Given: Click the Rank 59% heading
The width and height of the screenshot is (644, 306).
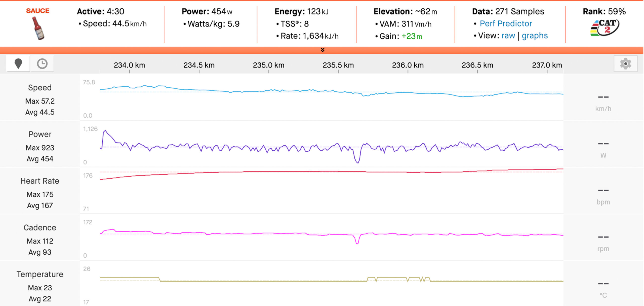Looking at the screenshot, I should (604, 11).
